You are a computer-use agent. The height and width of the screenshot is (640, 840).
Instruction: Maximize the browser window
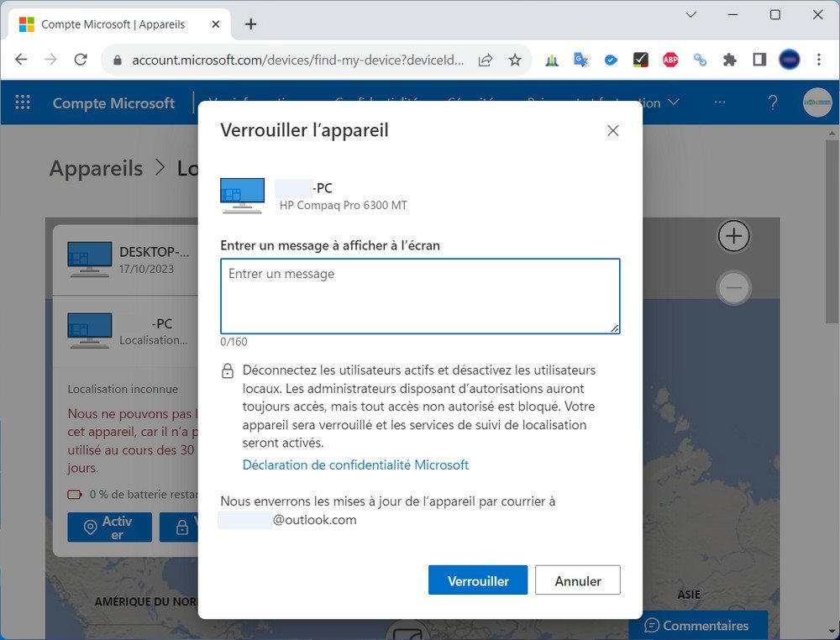point(774,15)
